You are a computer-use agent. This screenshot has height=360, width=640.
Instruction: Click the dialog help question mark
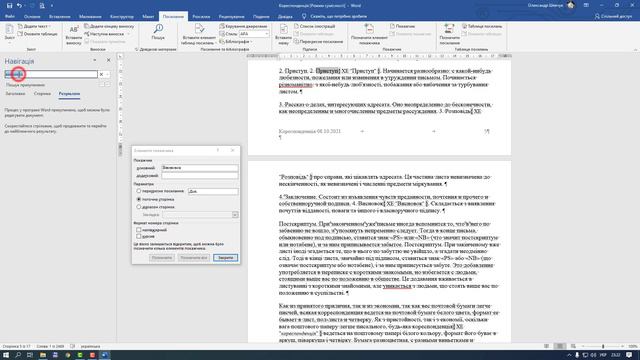[x=218, y=150]
